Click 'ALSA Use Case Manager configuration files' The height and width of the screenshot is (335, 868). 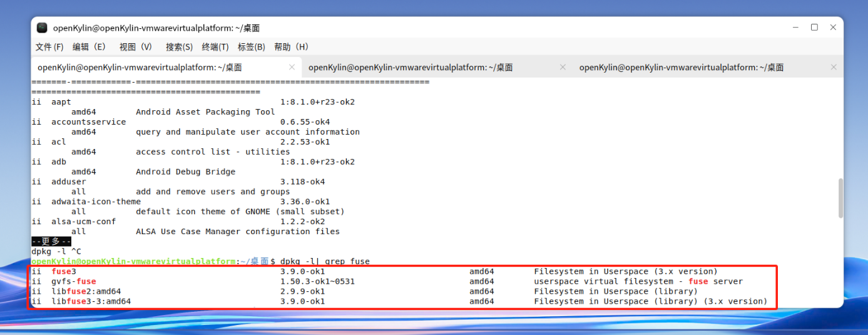tap(238, 232)
